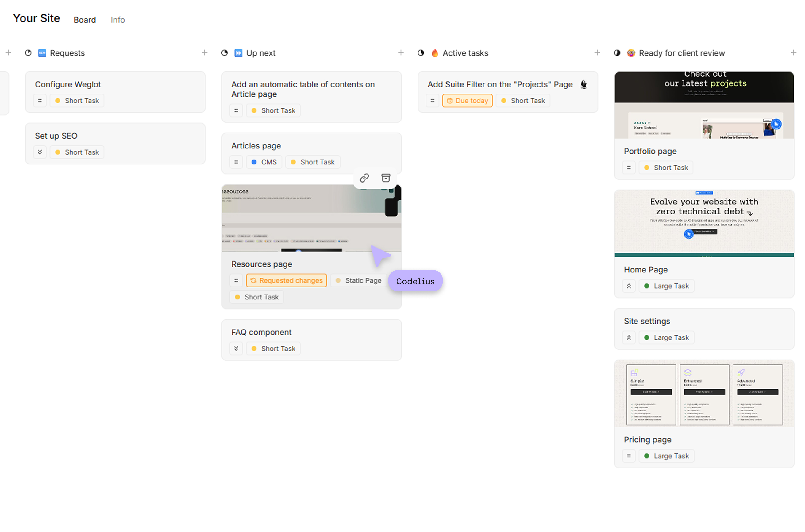Click the Due today badge
Viewport: 805px width, 532px height.
(x=467, y=101)
